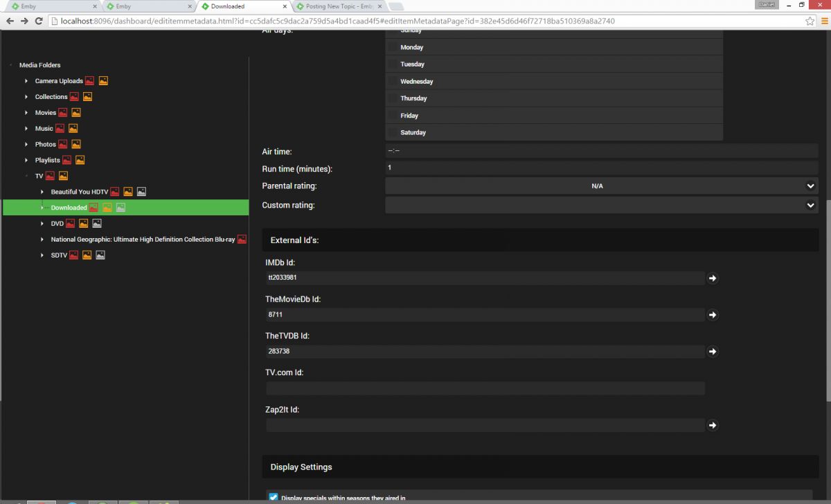The width and height of the screenshot is (831, 504).
Task: Click red image icon beside Playlists
Action: click(x=67, y=160)
